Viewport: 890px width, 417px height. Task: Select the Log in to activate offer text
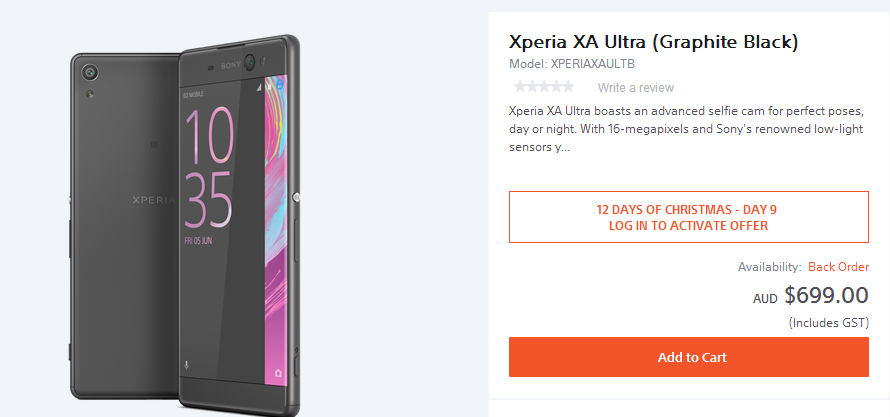[688, 225]
